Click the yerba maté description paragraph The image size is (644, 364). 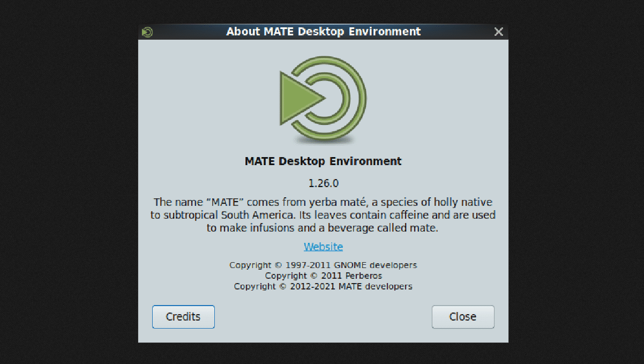(323, 215)
